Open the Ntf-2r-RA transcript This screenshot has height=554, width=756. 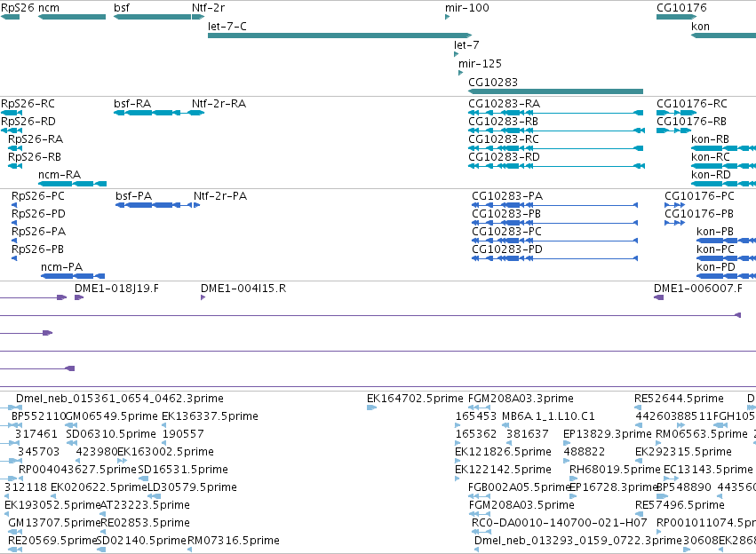point(219,104)
